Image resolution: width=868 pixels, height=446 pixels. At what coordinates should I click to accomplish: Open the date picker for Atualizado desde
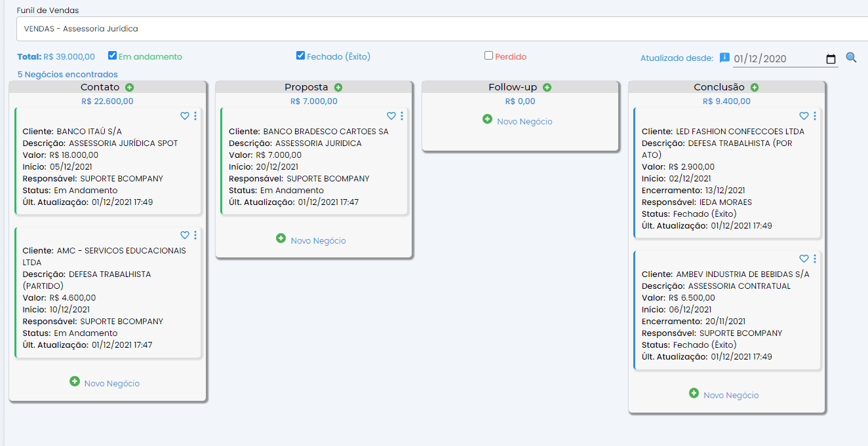[x=831, y=58]
